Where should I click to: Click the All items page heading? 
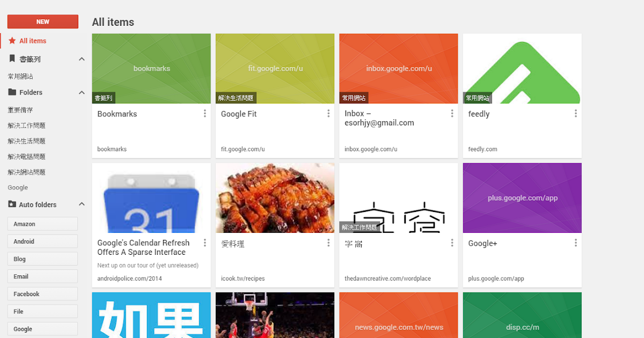[113, 22]
